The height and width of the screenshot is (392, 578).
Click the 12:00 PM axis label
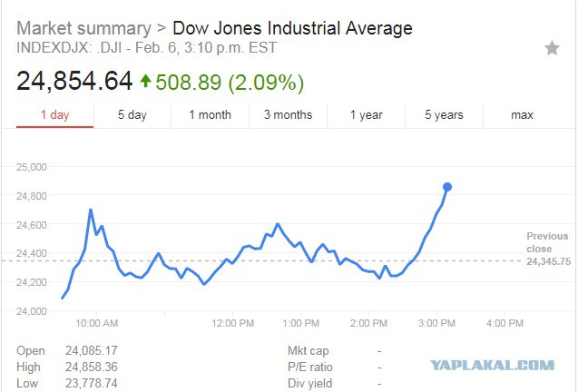(232, 323)
